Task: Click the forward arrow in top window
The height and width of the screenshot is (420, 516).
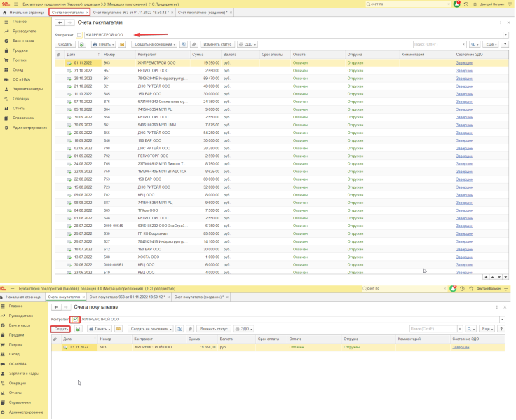Action: pos(69,22)
